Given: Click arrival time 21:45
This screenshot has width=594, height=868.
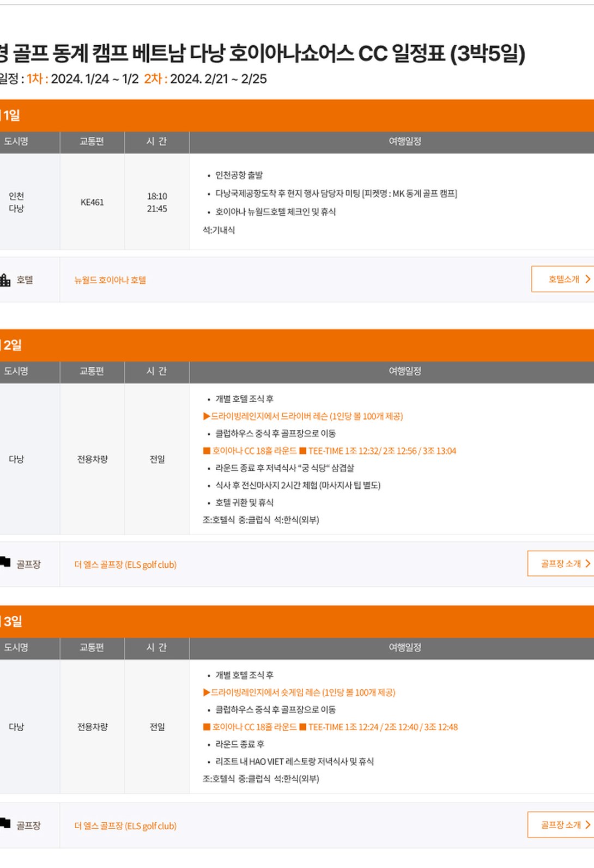Looking at the screenshot, I should tap(157, 209).
